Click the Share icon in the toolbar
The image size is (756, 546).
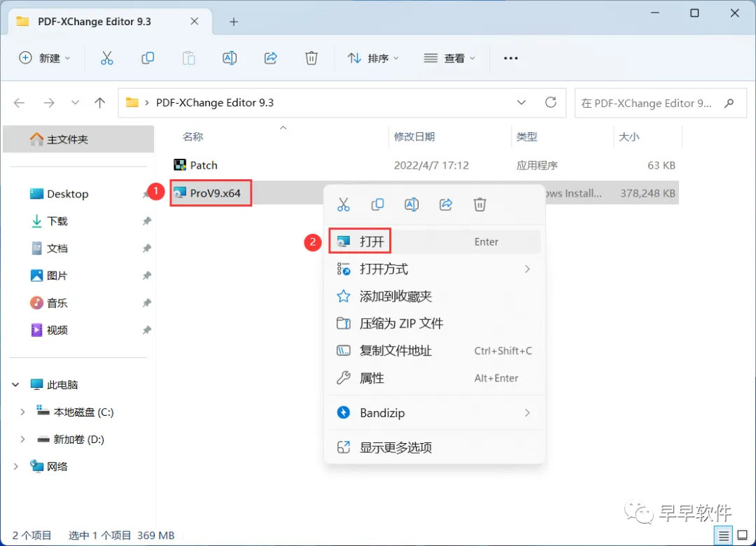click(270, 58)
